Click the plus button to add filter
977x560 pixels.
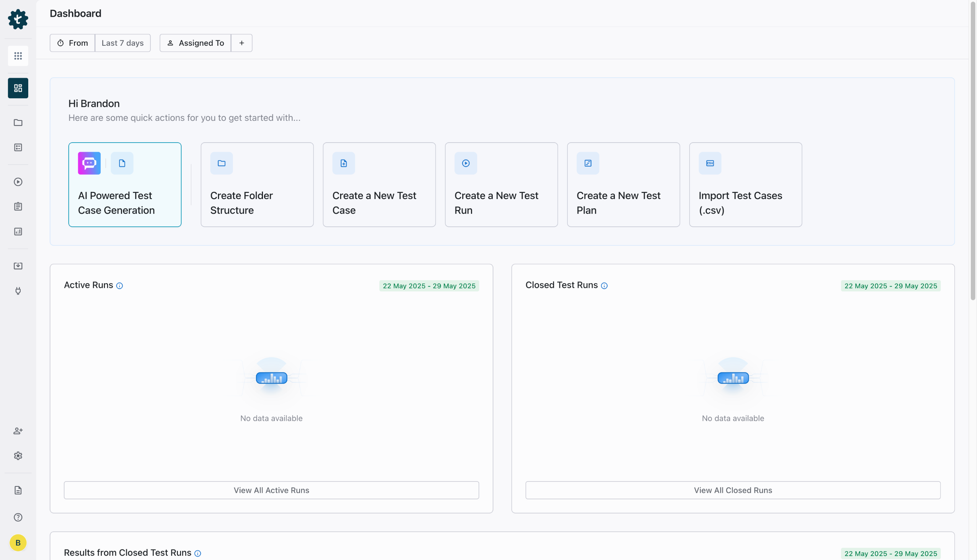tap(242, 43)
